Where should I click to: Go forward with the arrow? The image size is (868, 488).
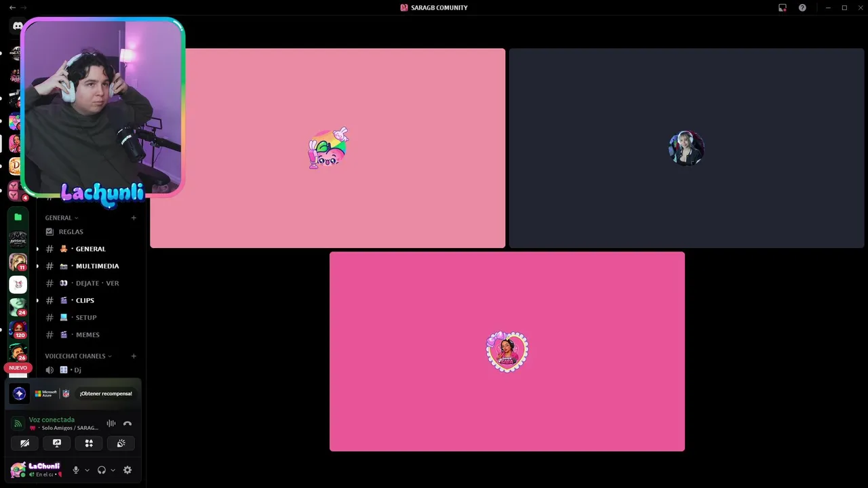click(x=24, y=7)
